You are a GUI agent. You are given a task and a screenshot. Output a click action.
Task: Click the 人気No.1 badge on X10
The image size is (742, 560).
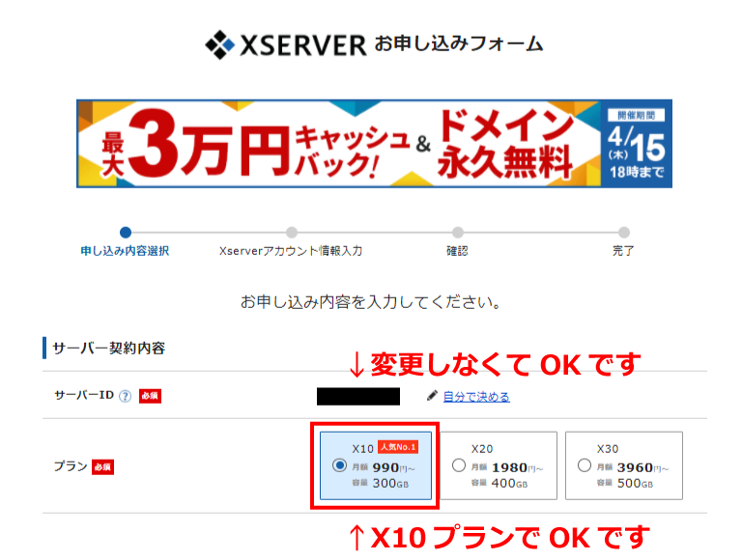[398, 447]
